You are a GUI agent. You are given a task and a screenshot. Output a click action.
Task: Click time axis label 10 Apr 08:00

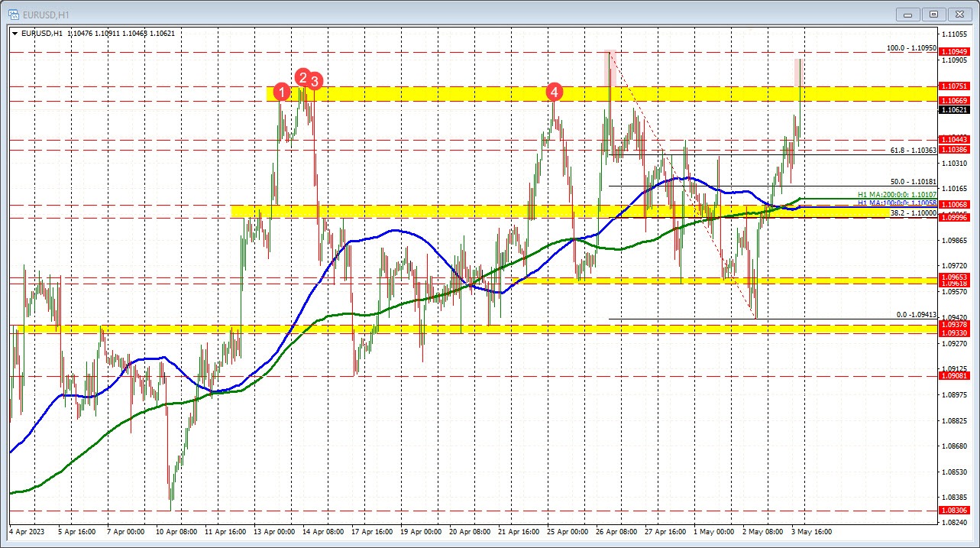(176, 530)
